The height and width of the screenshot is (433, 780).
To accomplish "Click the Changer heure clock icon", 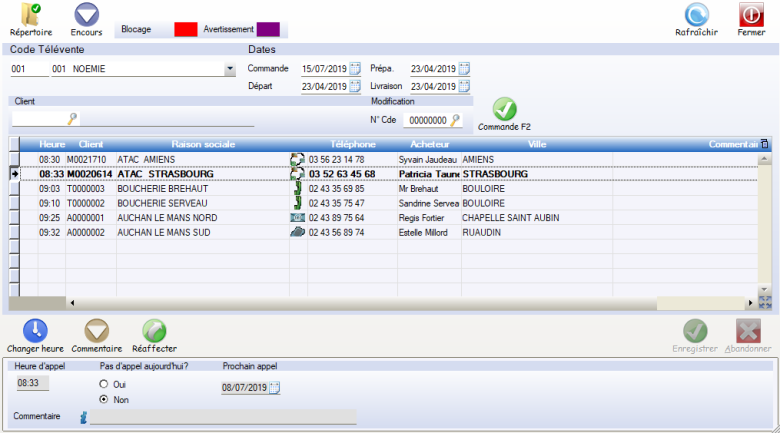I will point(35,331).
